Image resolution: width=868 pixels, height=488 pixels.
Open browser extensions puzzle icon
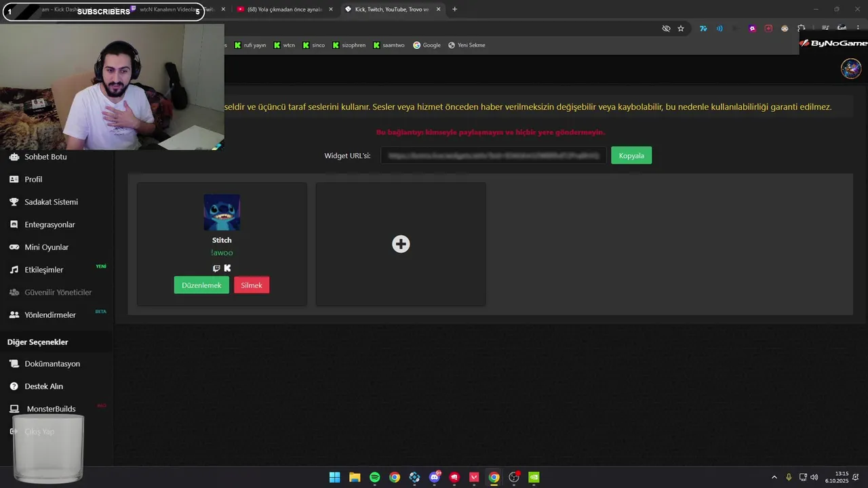801,28
